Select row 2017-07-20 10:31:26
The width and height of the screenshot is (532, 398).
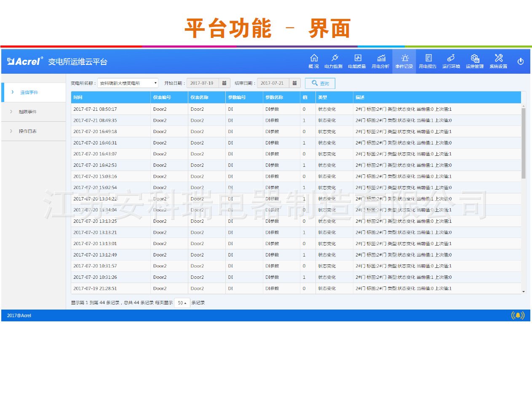click(x=296, y=277)
